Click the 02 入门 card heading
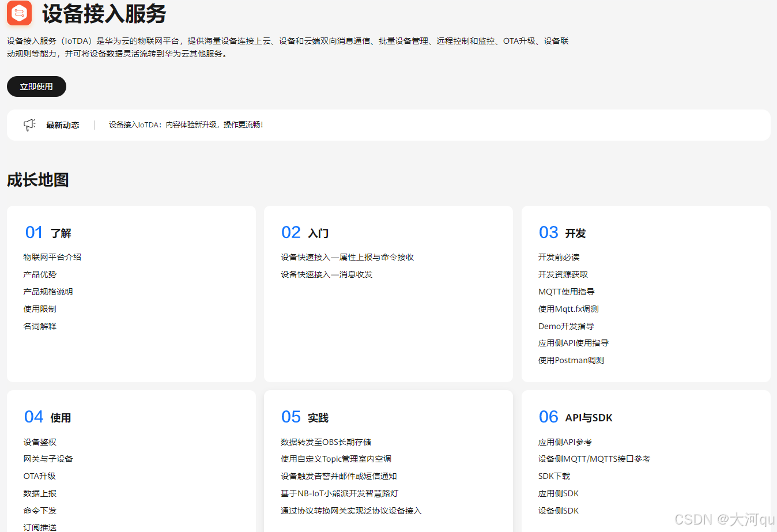 (305, 233)
